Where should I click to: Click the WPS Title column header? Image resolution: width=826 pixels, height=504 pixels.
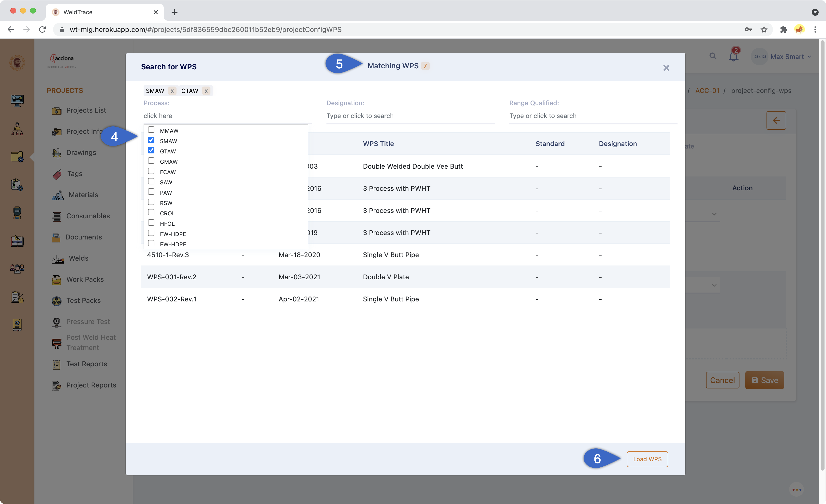(x=378, y=144)
